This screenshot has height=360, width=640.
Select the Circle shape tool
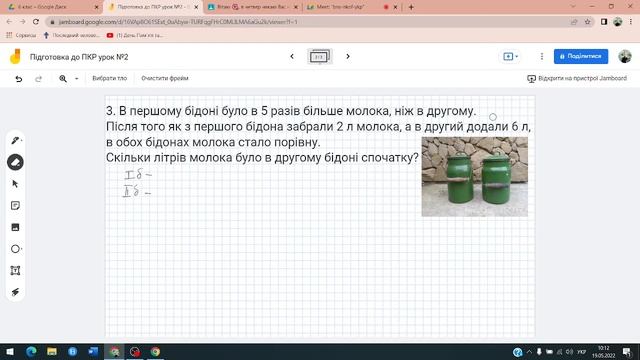pos(16,249)
